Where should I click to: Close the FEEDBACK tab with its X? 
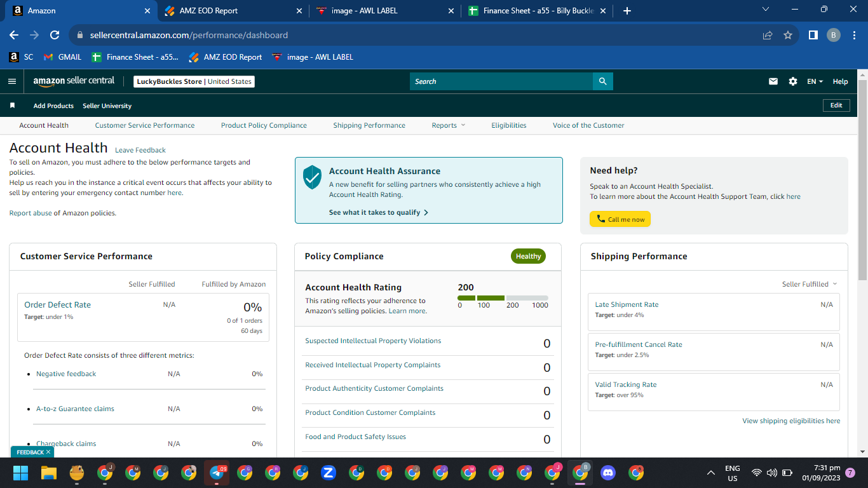point(48,452)
